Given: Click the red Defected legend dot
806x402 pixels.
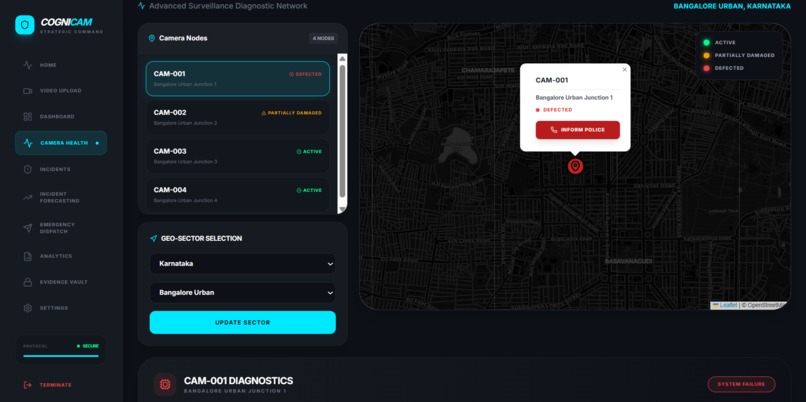Looking at the screenshot, I should click(x=706, y=68).
